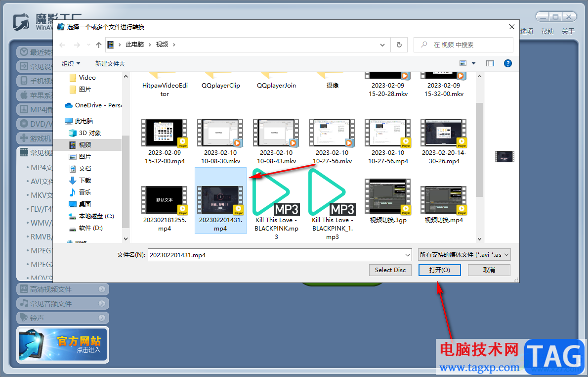Open the 组织 menu
The width and height of the screenshot is (588, 377).
[71, 63]
